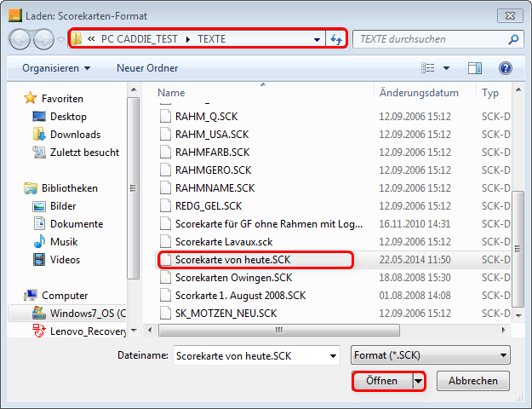Open Dokumente library

tap(77, 224)
